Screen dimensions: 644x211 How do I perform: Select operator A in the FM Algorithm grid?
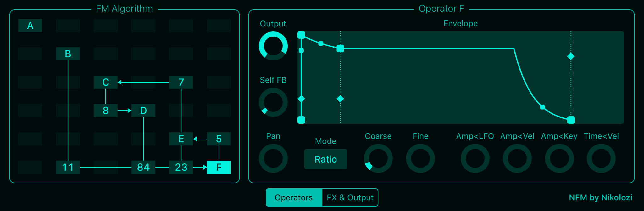click(30, 26)
